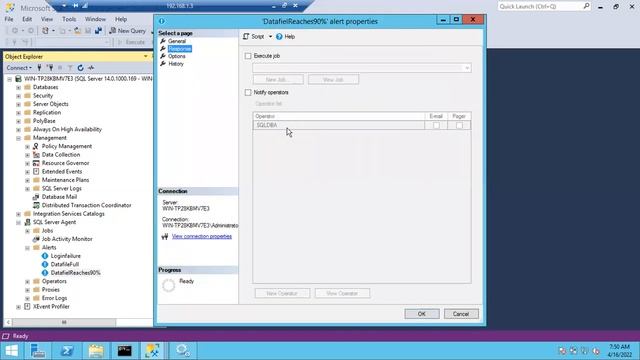Collapse the Management node

(18, 138)
